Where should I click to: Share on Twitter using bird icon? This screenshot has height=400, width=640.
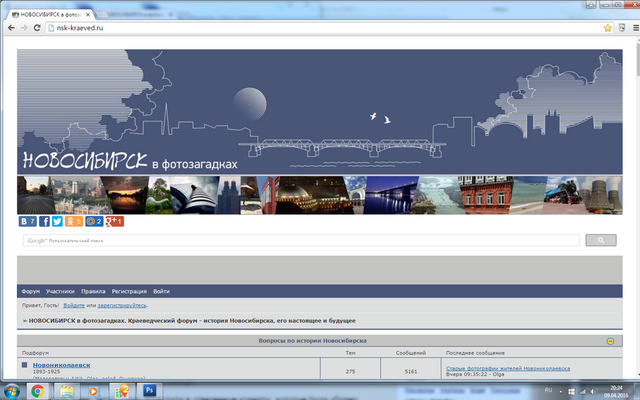tap(58, 221)
